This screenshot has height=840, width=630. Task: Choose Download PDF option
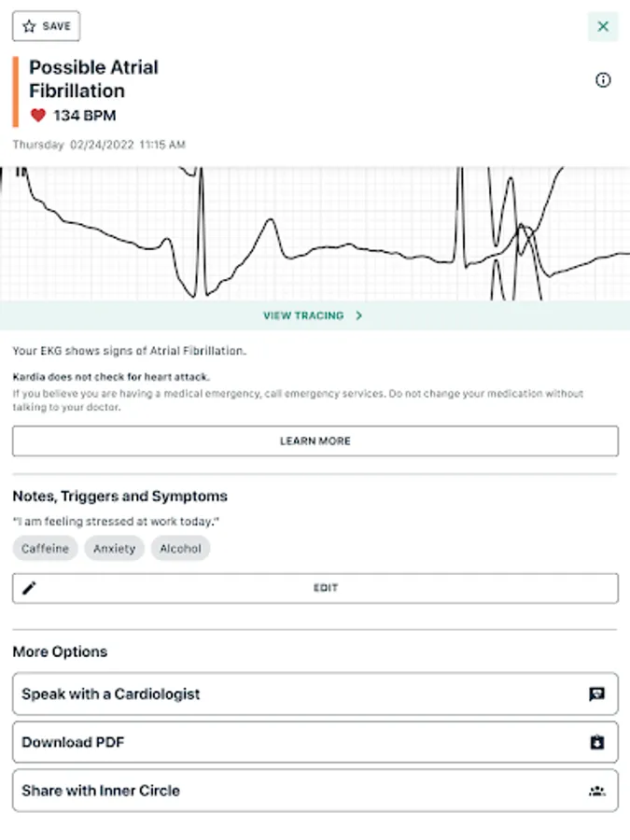[x=315, y=743]
